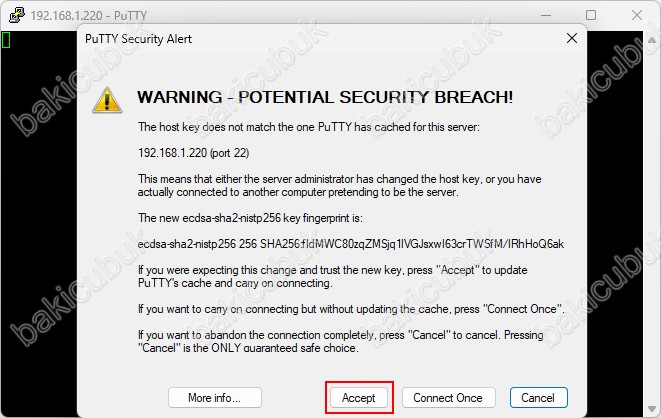Click the terminal vertical scrollbar track
This screenshot has height=418, width=661.
(652, 223)
